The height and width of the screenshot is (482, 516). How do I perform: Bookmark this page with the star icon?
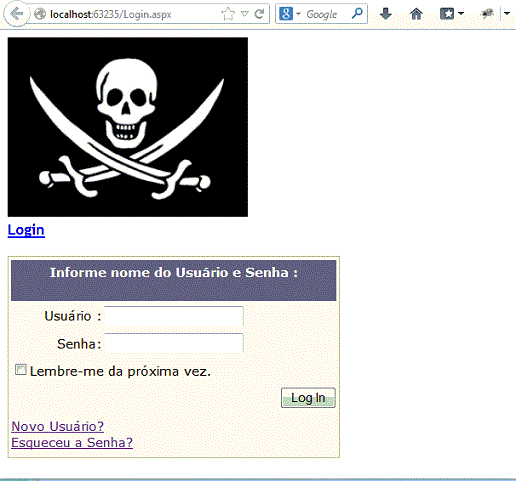[x=228, y=14]
